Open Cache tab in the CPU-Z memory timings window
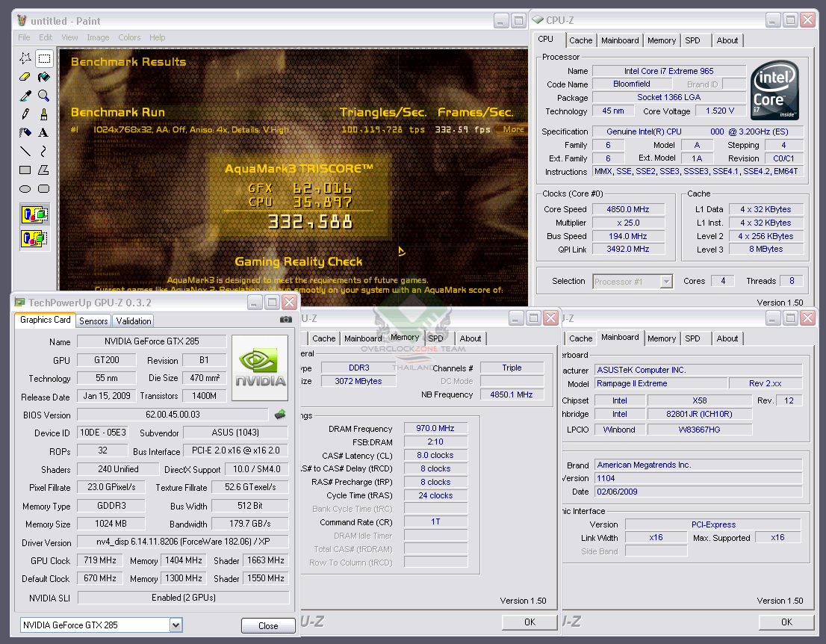Viewport: 826px width, 644px height. click(323, 338)
